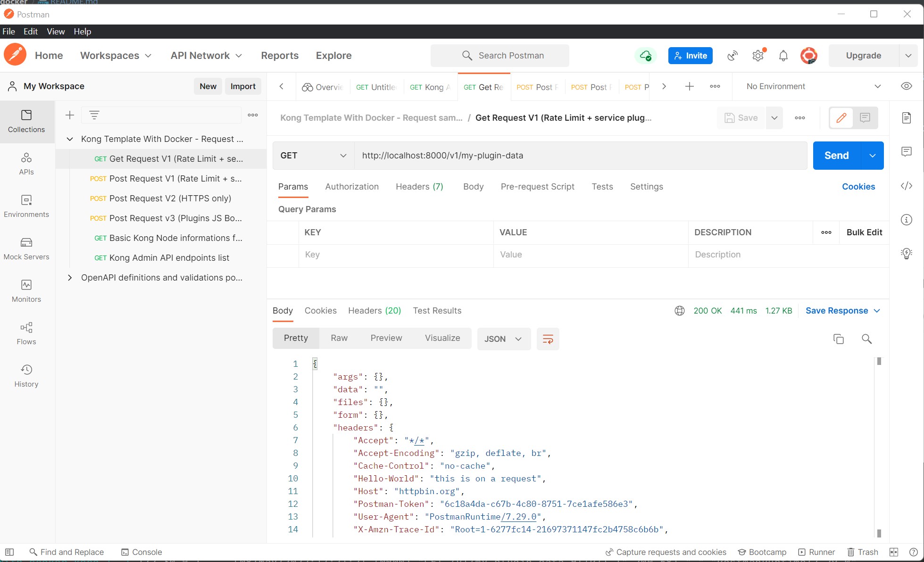Toggle the sidebar icon in status bar
924x562 pixels.
pyautogui.click(x=9, y=552)
